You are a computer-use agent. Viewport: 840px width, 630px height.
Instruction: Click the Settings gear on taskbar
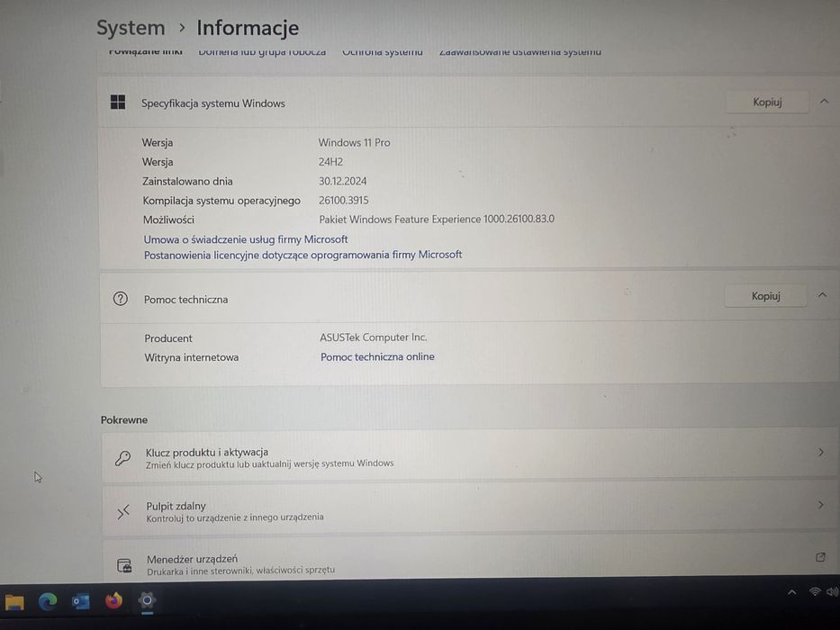(147, 600)
